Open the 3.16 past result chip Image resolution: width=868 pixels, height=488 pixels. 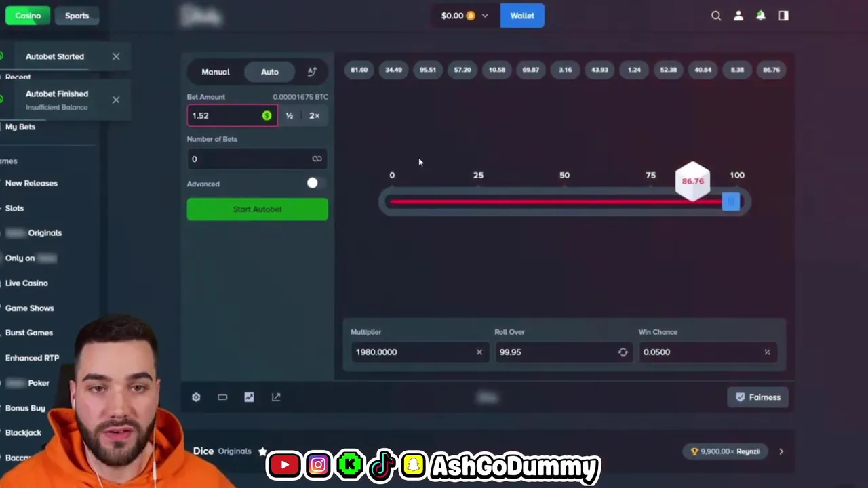(x=566, y=70)
